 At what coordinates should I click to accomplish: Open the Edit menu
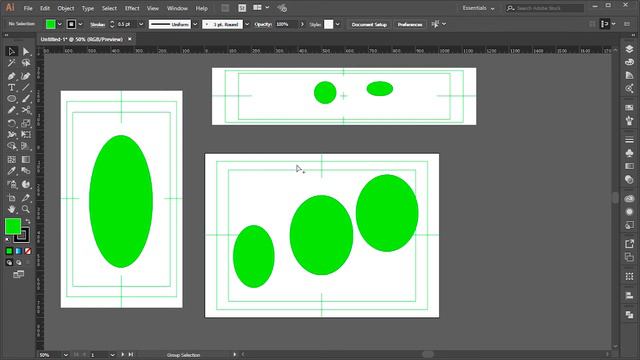pos(45,8)
